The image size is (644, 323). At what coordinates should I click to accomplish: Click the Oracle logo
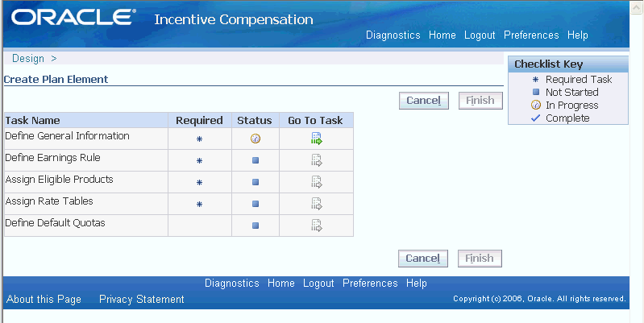73,18
